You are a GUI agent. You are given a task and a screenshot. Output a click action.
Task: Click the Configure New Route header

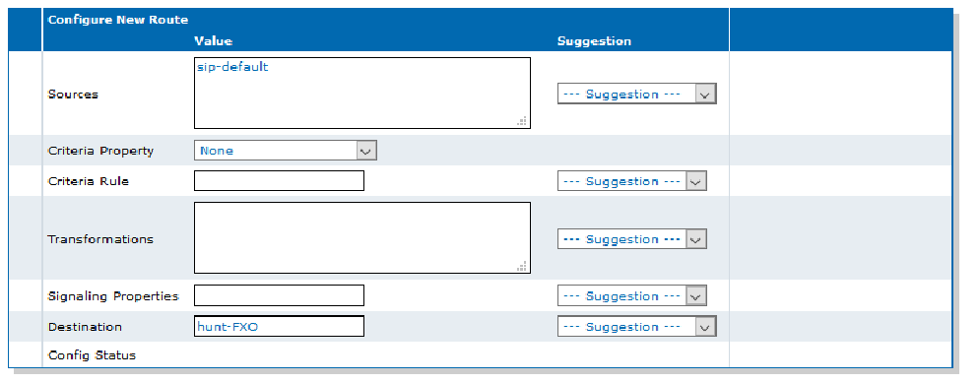(118, 20)
